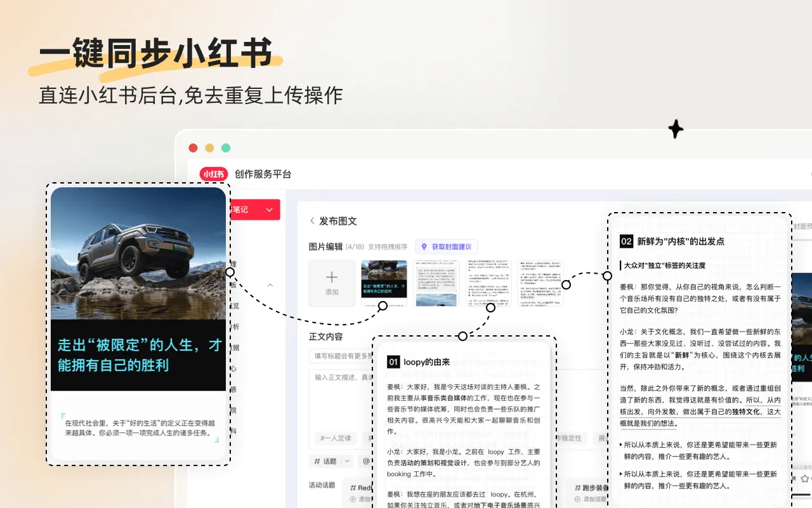The width and height of the screenshot is (812, 508).
Task: Click the 小红书 logo icon
Action: [x=214, y=173]
